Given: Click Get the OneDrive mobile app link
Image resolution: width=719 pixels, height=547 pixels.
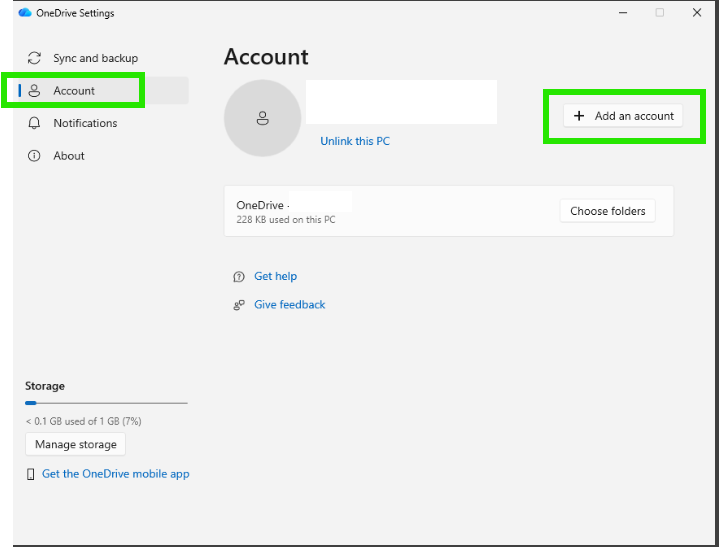Looking at the screenshot, I should click(x=116, y=474).
